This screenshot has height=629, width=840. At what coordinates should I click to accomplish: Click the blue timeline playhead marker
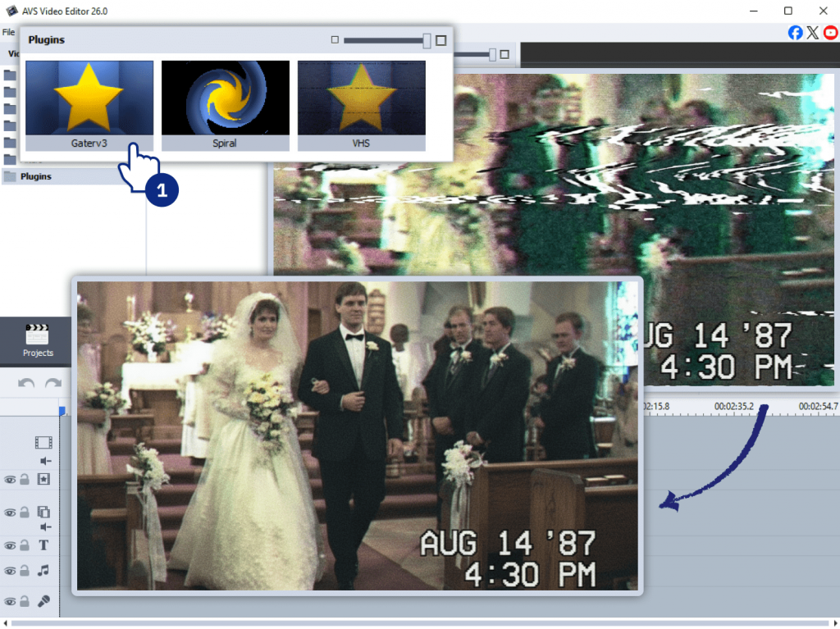pyautogui.click(x=62, y=411)
